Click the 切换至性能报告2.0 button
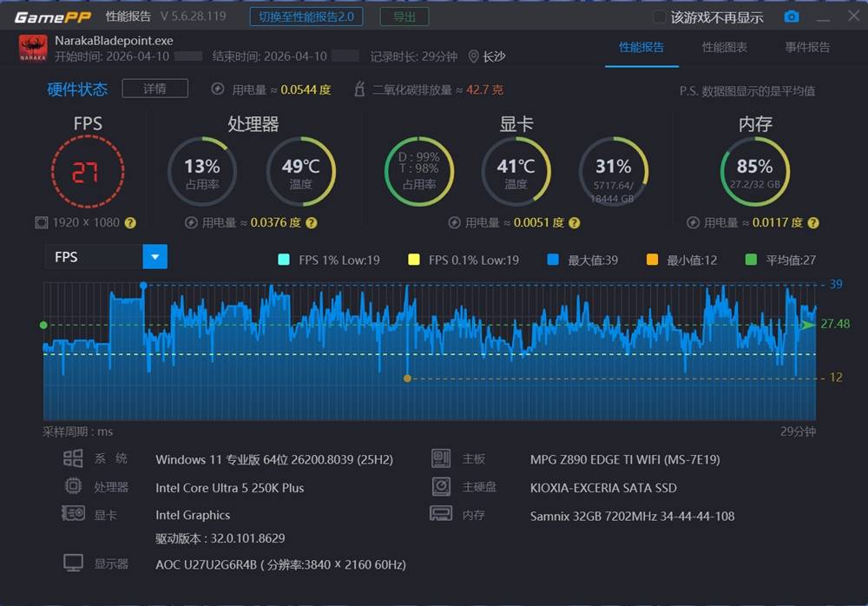This screenshot has height=606, width=868. pyautogui.click(x=306, y=16)
